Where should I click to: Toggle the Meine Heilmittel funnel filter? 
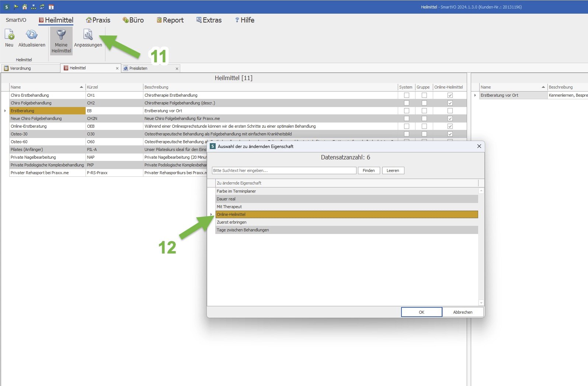tap(61, 35)
